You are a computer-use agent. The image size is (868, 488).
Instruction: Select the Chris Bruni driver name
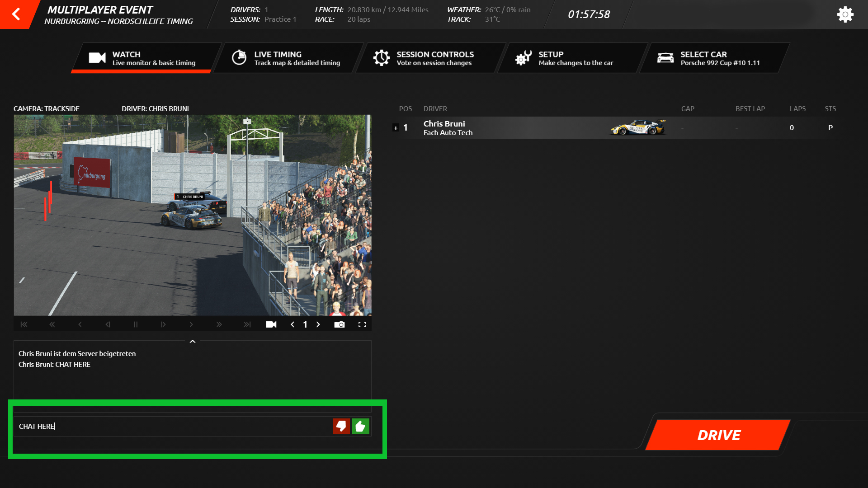click(x=444, y=123)
